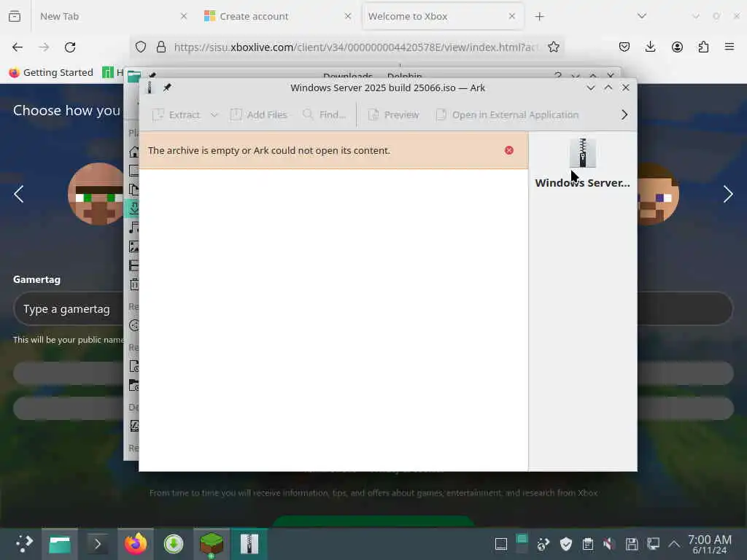Click the padlock site info icon

pos(161,47)
